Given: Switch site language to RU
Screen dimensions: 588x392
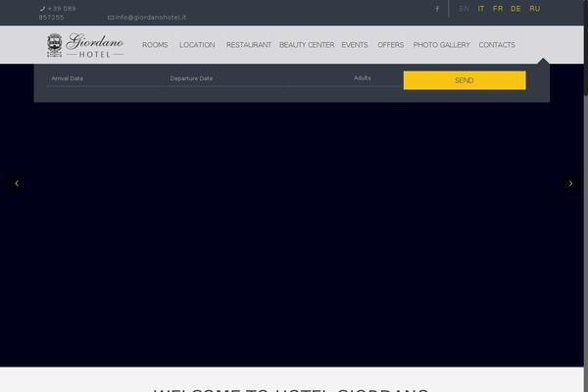Looking at the screenshot, I should pyautogui.click(x=535, y=9).
